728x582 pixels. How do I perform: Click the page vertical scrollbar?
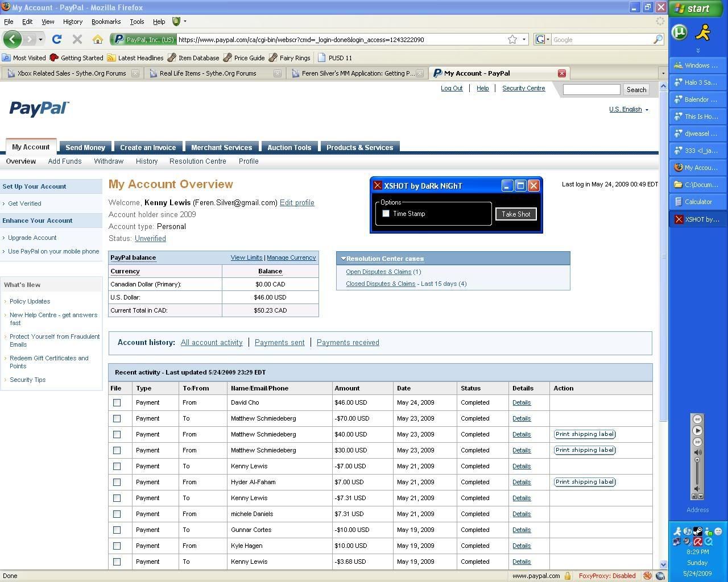pyautogui.click(x=663, y=256)
